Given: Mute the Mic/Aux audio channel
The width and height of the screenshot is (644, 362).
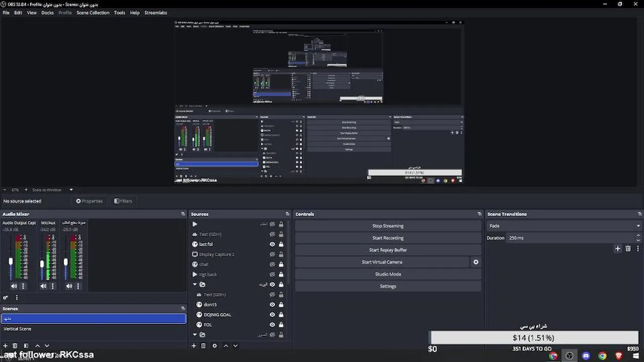Looking at the screenshot, I should pos(43,286).
